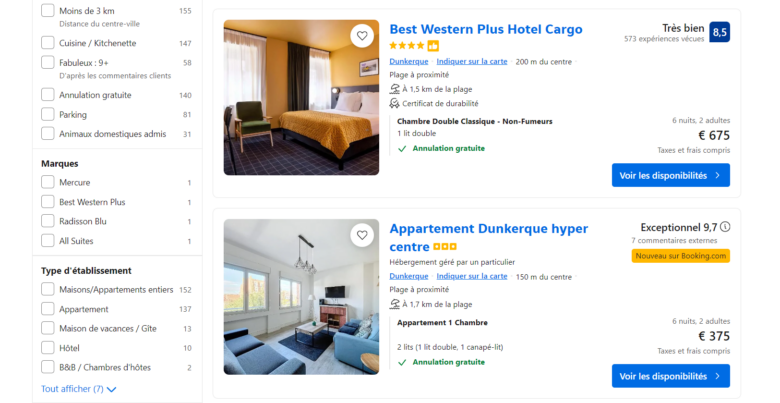Screen dimensions: 780x403
Task: Open the yellow bedroom photo thumbnail
Action: [x=301, y=98]
